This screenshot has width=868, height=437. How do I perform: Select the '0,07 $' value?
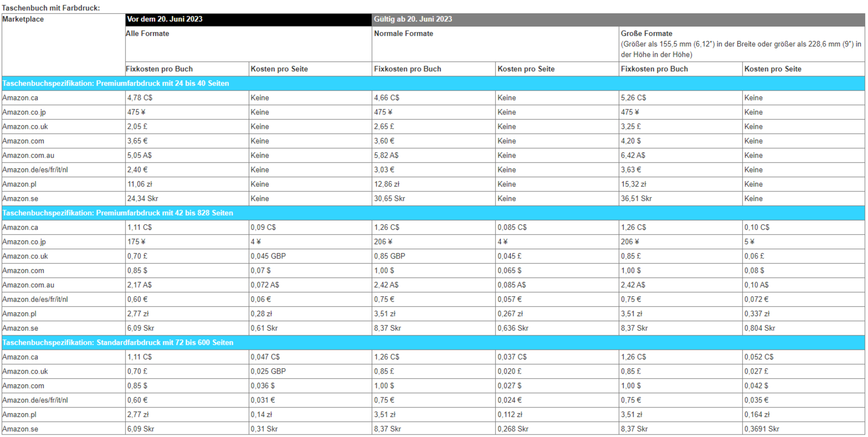pos(260,271)
